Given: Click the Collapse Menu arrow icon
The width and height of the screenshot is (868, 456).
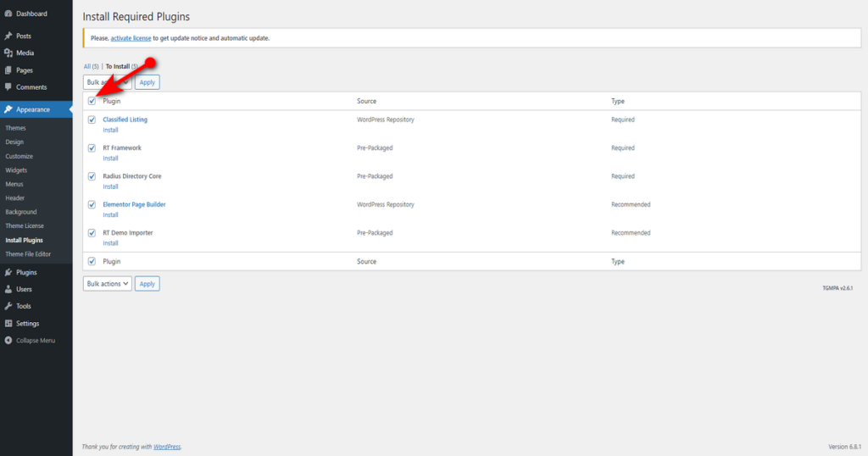Looking at the screenshot, I should [x=8, y=341].
